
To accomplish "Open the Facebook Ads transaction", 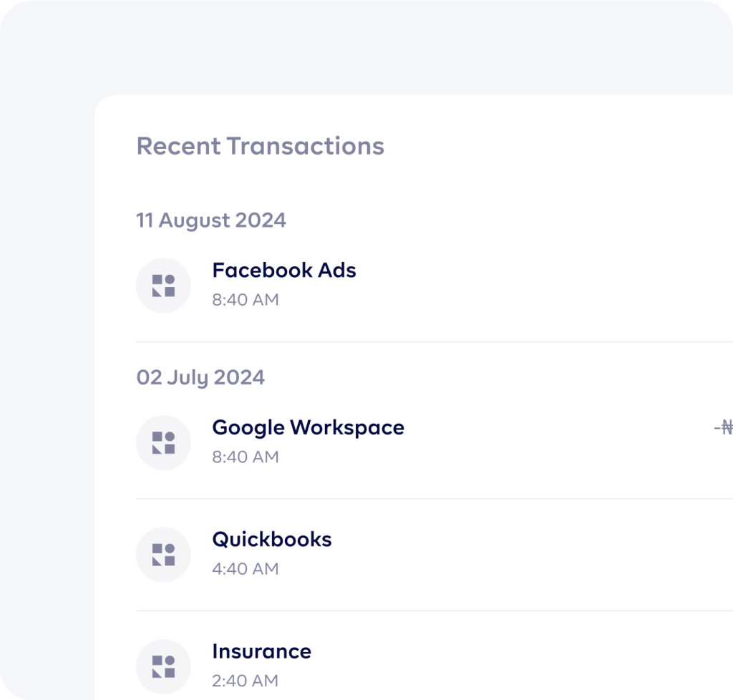I will click(x=284, y=271).
